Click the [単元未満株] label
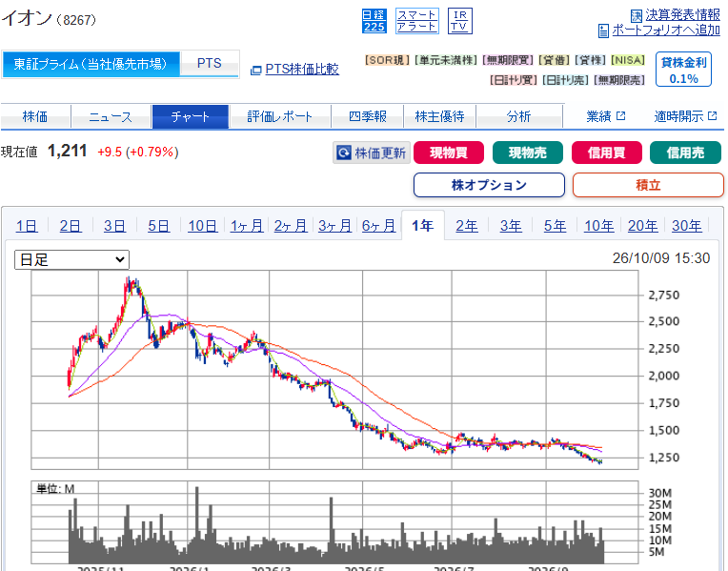728x571 pixels. pos(446,60)
